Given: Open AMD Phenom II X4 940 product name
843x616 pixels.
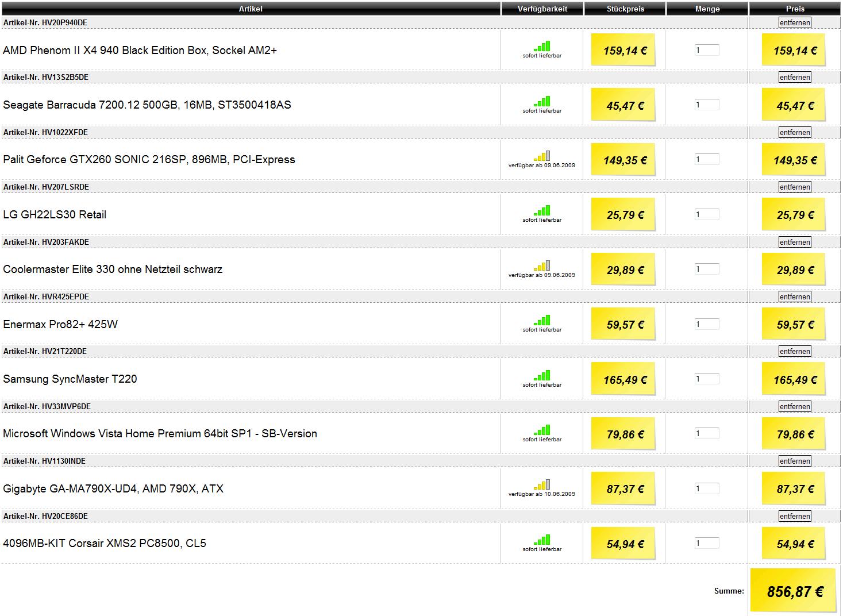Looking at the screenshot, I should coord(140,51).
